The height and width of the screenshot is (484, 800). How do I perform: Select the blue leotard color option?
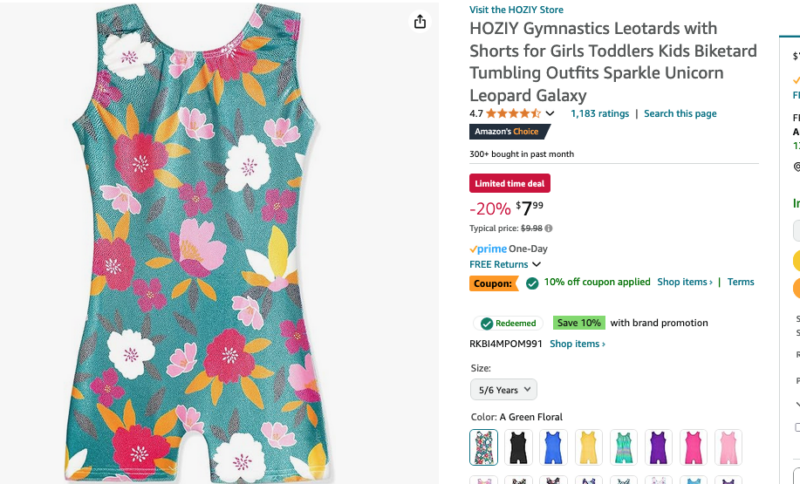pyautogui.click(x=553, y=447)
